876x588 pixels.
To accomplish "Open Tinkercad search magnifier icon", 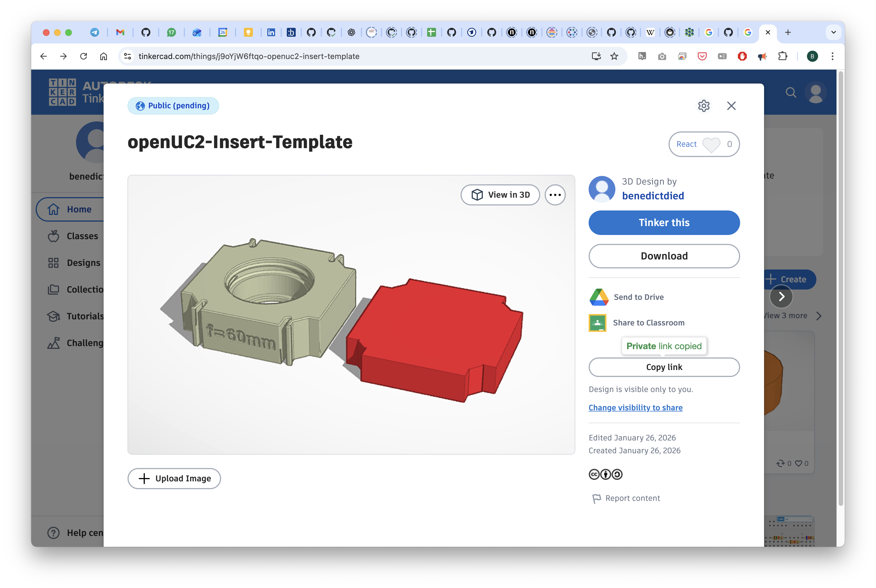I will (x=791, y=92).
